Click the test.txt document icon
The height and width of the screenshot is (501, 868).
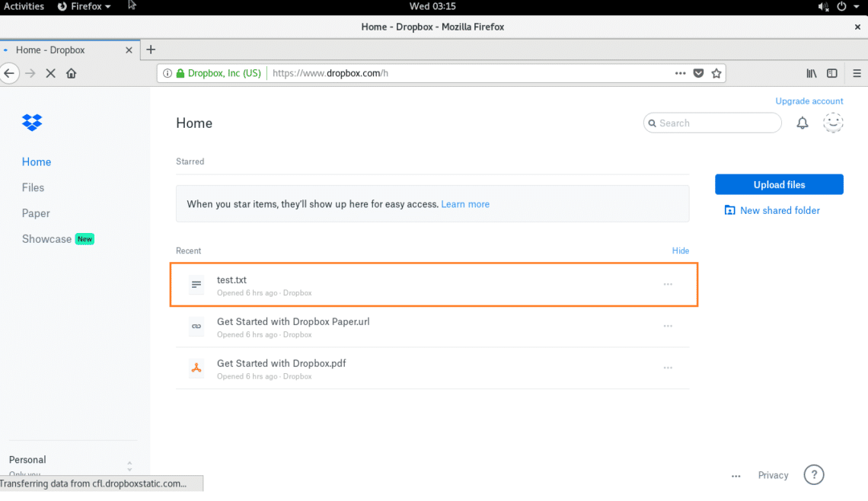[x=196, y=285]
